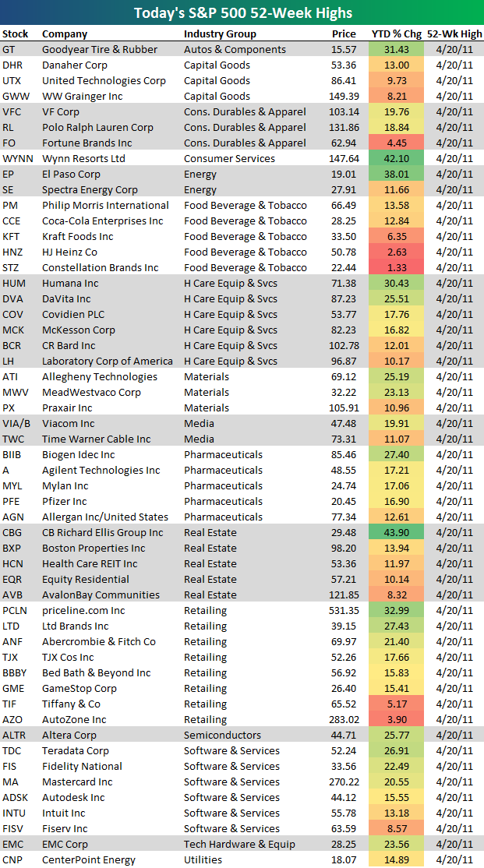Click MeadWestvaco Corp
Screen dimensions: 484x868
coord(91,392)
